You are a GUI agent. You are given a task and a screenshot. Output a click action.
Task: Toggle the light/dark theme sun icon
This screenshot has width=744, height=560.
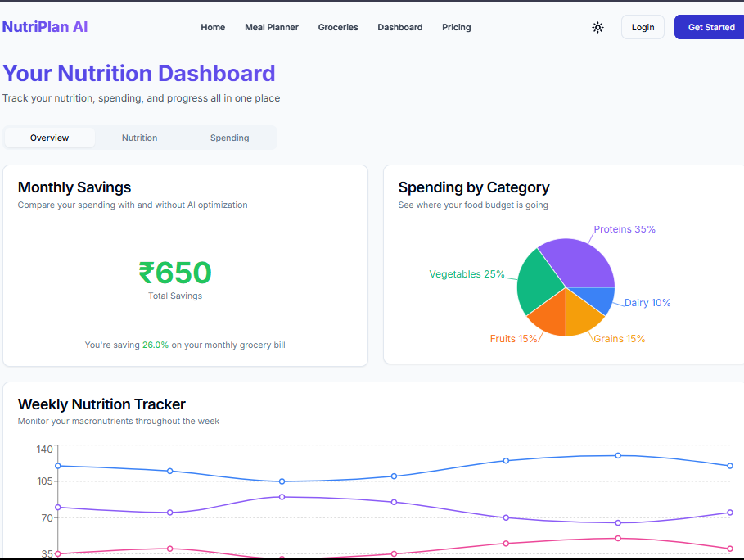597,27
